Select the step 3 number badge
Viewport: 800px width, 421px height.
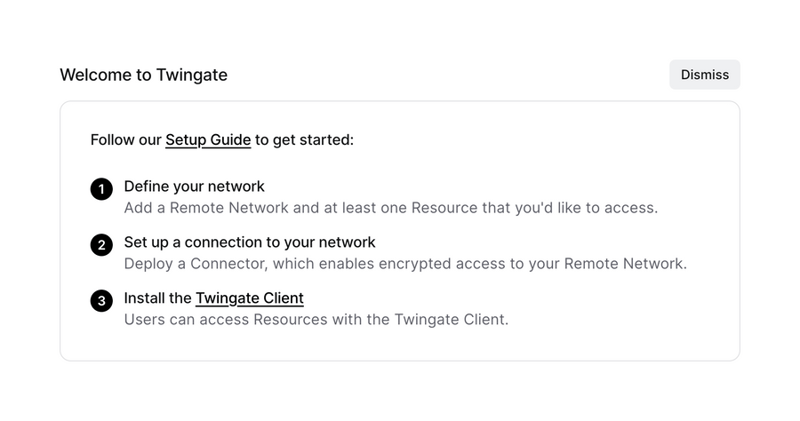click(101, 301)
